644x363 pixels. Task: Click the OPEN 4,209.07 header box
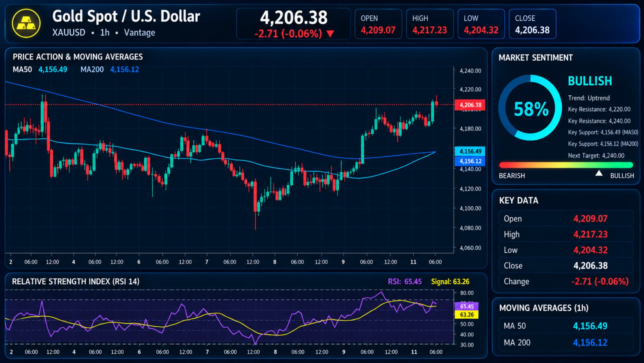click(x=378, y=24)
